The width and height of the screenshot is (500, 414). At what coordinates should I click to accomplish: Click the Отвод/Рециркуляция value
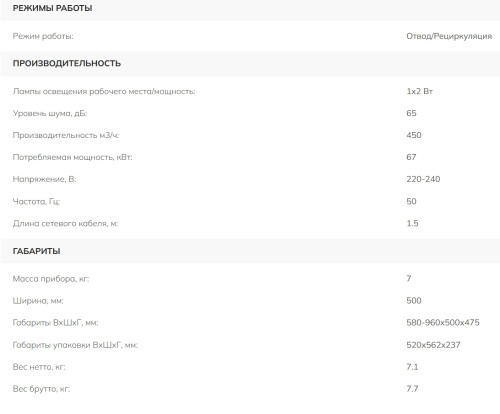pyautogui.click(x=449, y=36)
